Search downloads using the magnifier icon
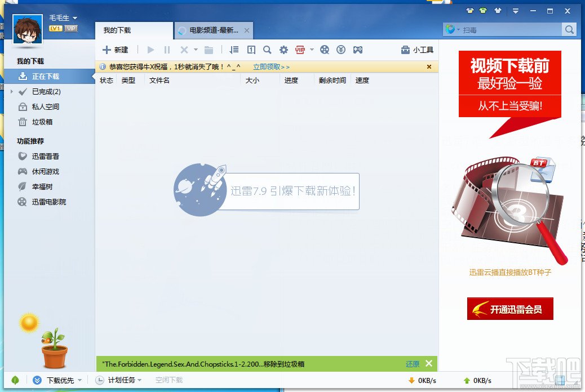585x392 pixels. pos(267,50)
